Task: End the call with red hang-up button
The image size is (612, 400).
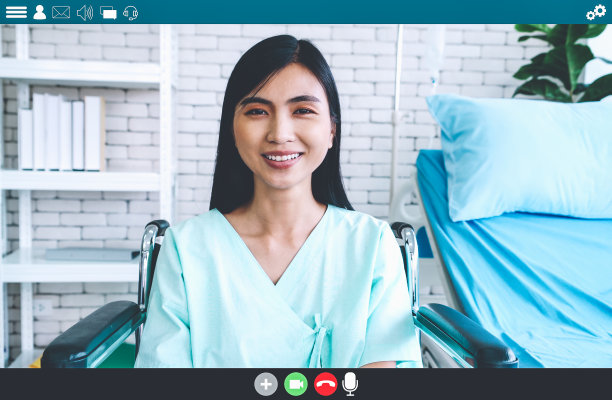Action: [325, 384]
